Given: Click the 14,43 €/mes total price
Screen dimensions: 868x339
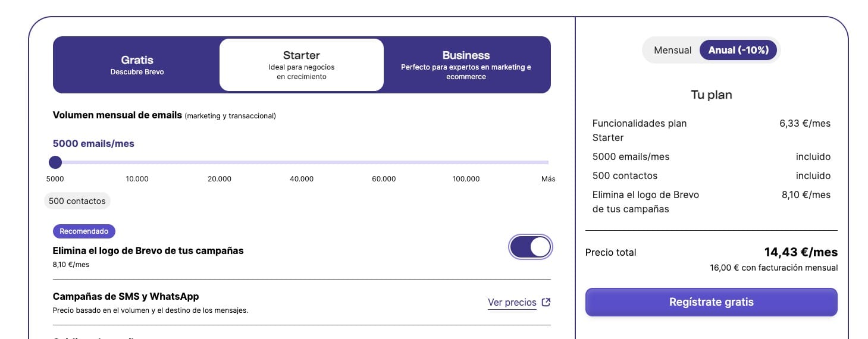Looking at the screenshot, I should pyautogui.click(x=801, y=252).
